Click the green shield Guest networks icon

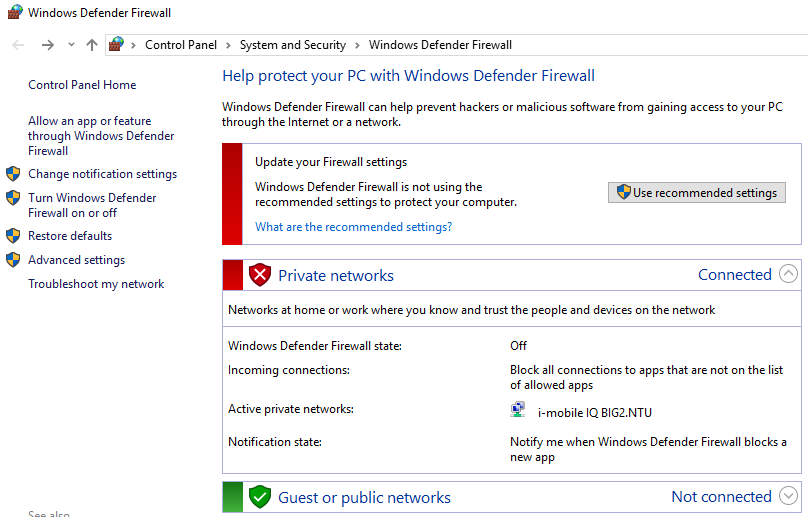260,497
